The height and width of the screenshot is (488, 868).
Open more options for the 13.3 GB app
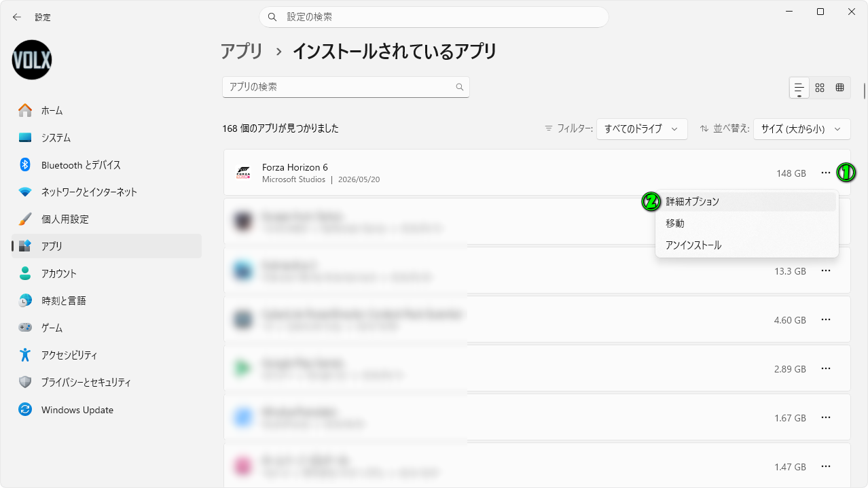pyautogui.click(x=826, y=271)
